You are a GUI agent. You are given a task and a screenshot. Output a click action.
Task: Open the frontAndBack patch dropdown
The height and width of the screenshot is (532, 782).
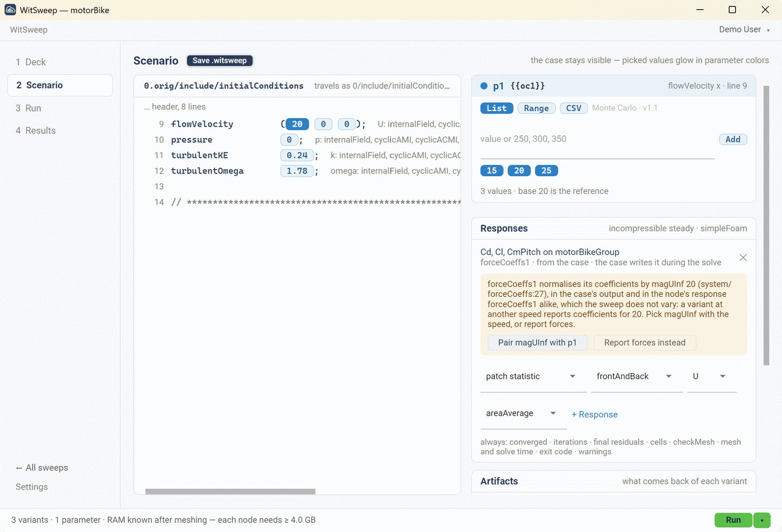pos(637,376)
